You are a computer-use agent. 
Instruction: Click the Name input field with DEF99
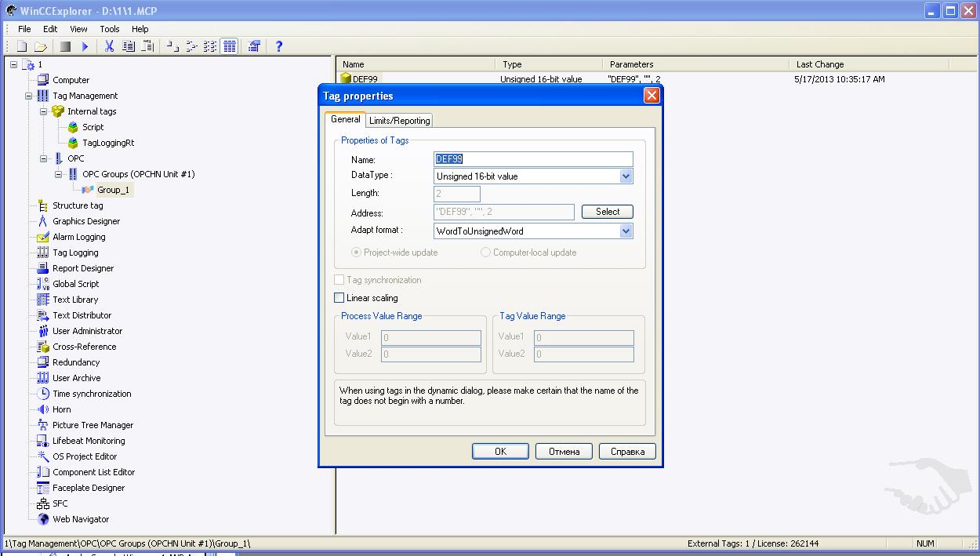click(533, 159)
